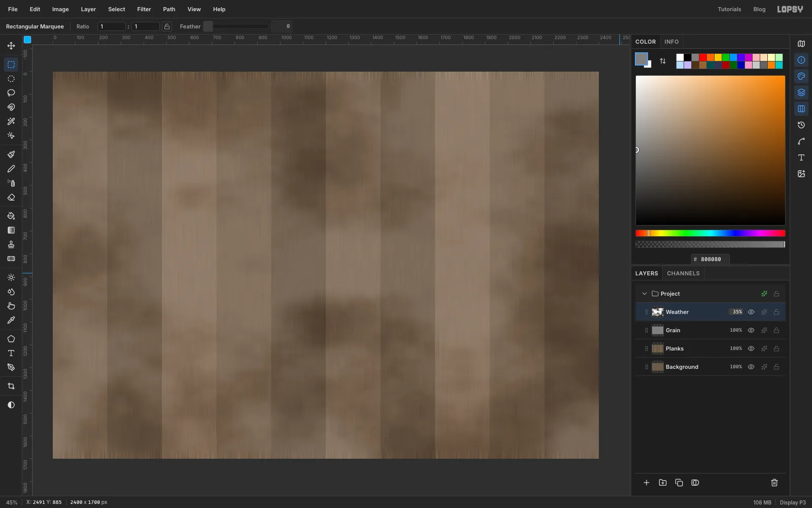812x508 pixels.
Task: Hide the Background layer
Action: [751, 367]
